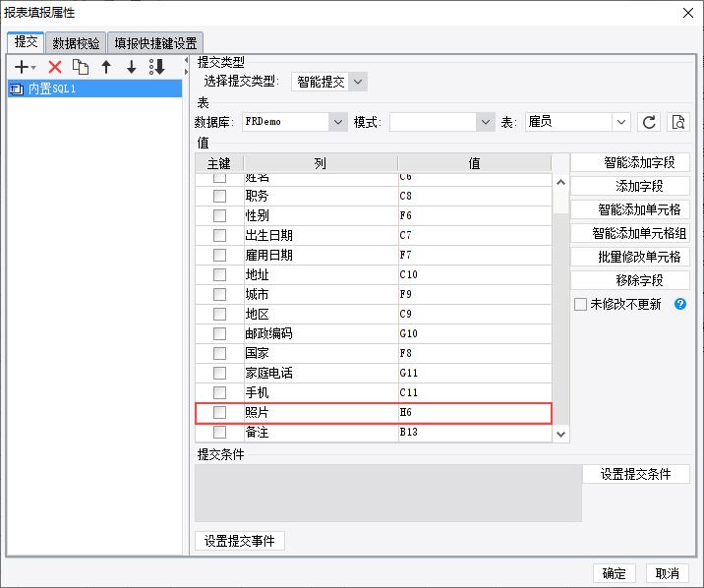Click the 智能添加字段 button
This screenshot has width=704, height=588.
tap(630, 162)
